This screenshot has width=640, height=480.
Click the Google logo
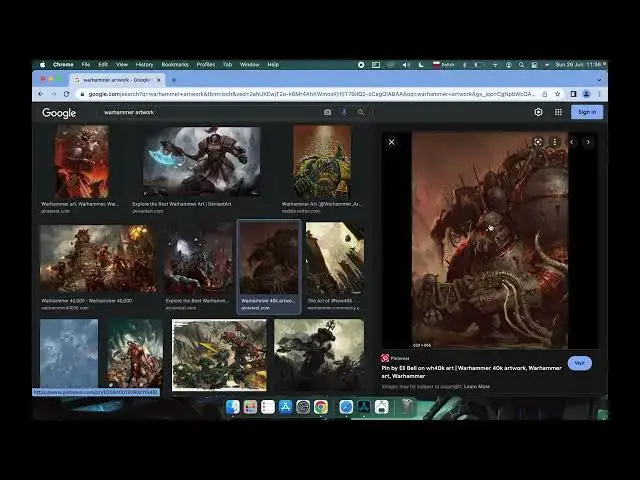pyautogui.click(x=59, y=113)
